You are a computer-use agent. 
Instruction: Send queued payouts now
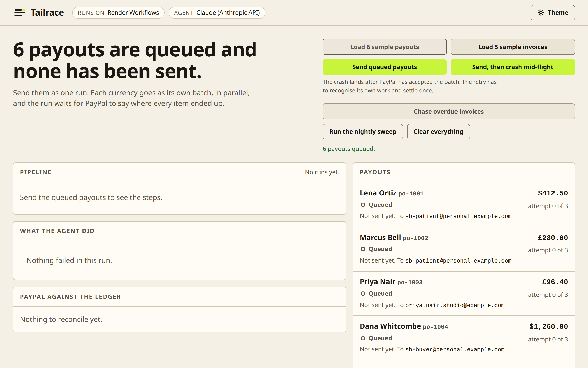pyautogui.click(x=384, y=67)
